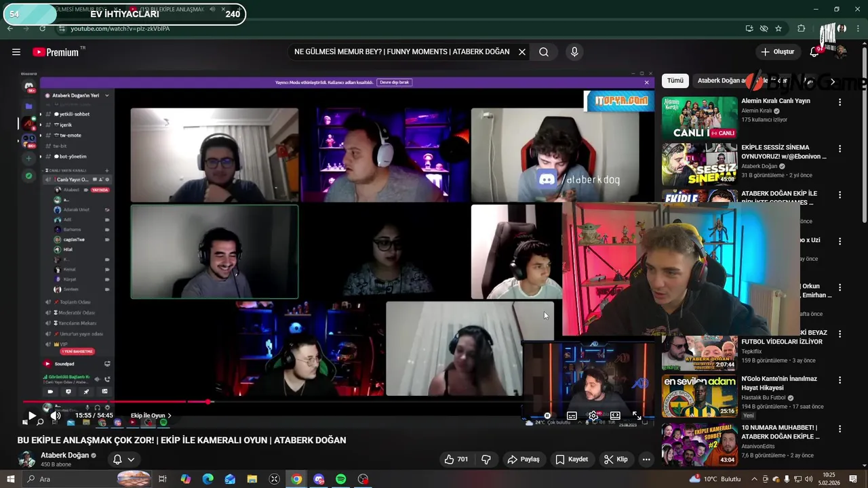The image size is (868, 488).
Task: Like the video with 701 likes
Action: (456, 460)
